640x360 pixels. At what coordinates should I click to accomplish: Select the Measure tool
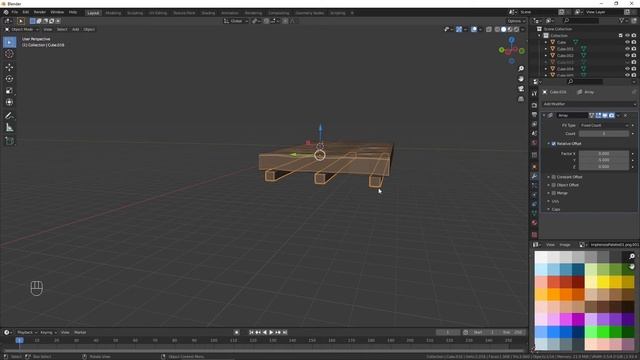click(9, 128)
